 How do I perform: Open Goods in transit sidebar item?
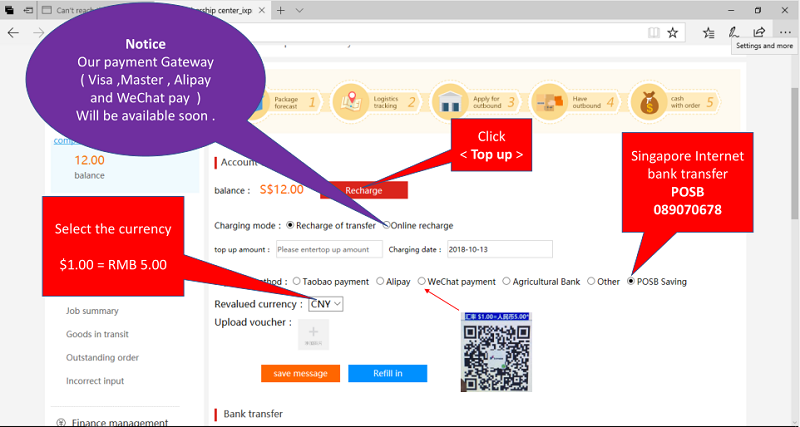pyautogui.click(x=97, y=334)
